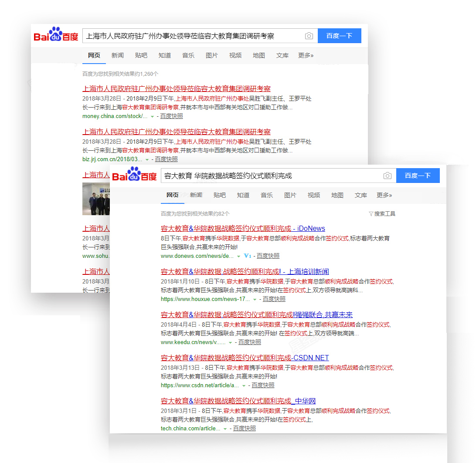This screenshot has width=476, height=463.
Task: Open second result title above biz.jrj.com.cn URL
Action: coord(177,132)
